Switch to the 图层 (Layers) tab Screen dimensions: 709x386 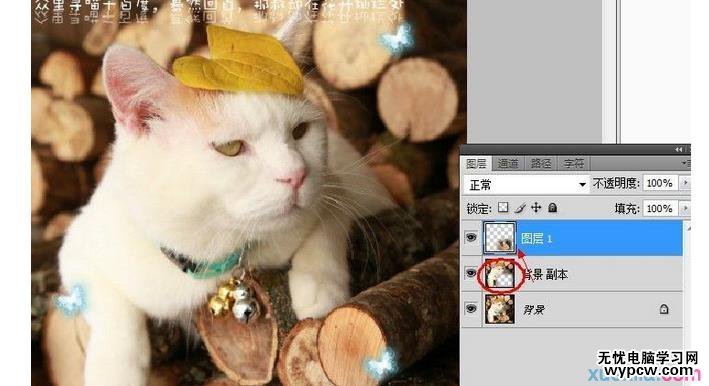(x=476, y=164)
